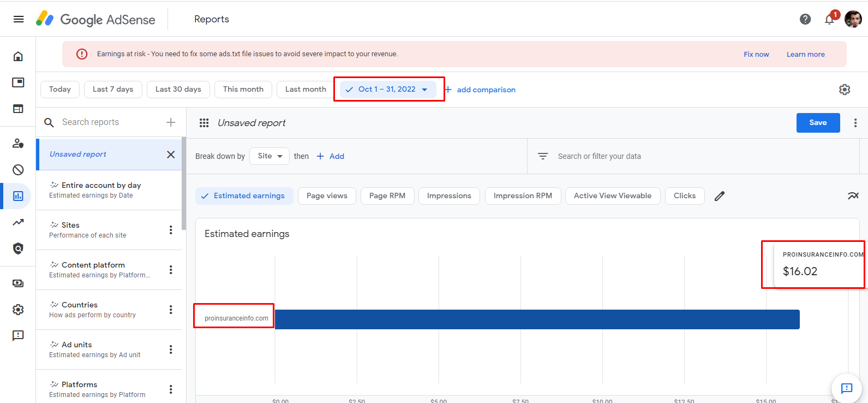Image resolution: width=868 pixels, height=403 pixels.
Task: Open Blocking controls sidebar icon
Action: point(18,170)
